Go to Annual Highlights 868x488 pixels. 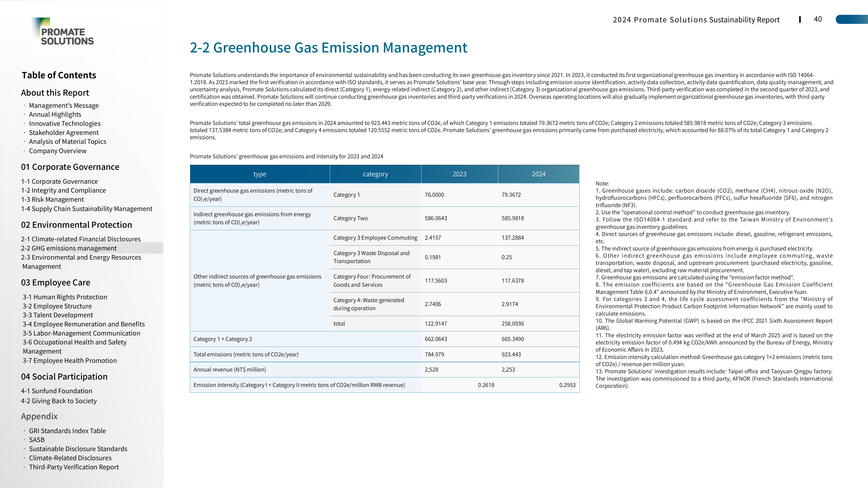pos(55,115)
